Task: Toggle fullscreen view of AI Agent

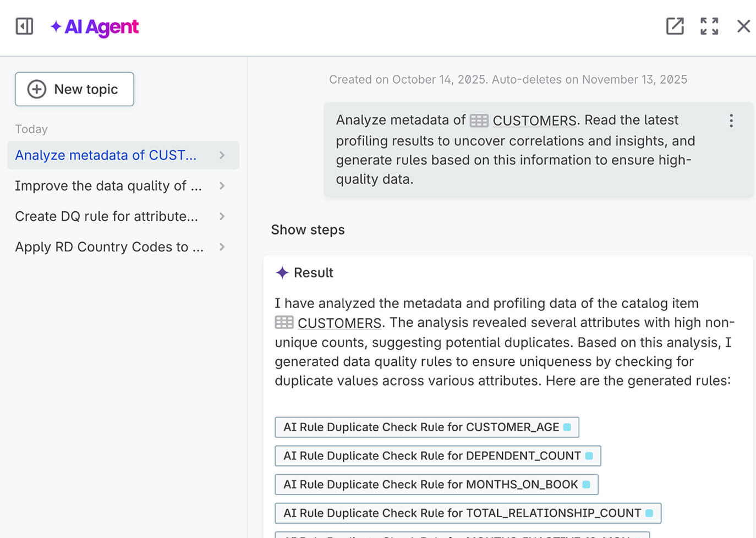Action: pyautogui.click(x=709, y=26)
